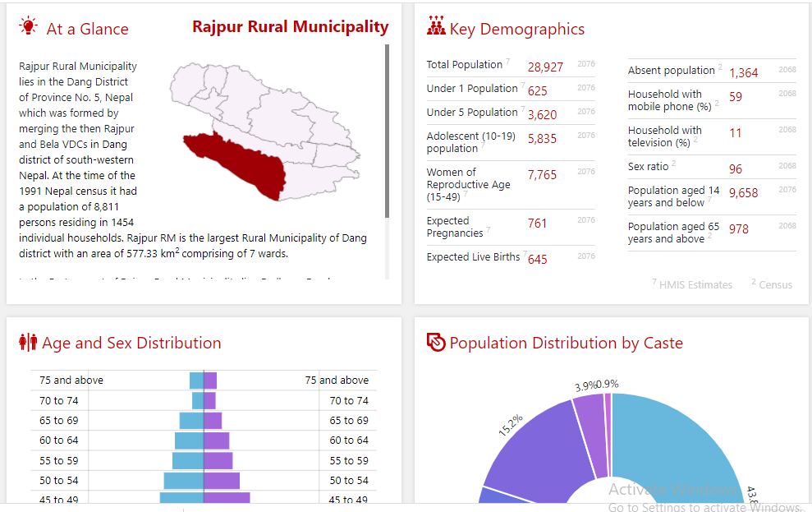
Task: Click the HMIS Estimates footnote
Action: (692, 284)
